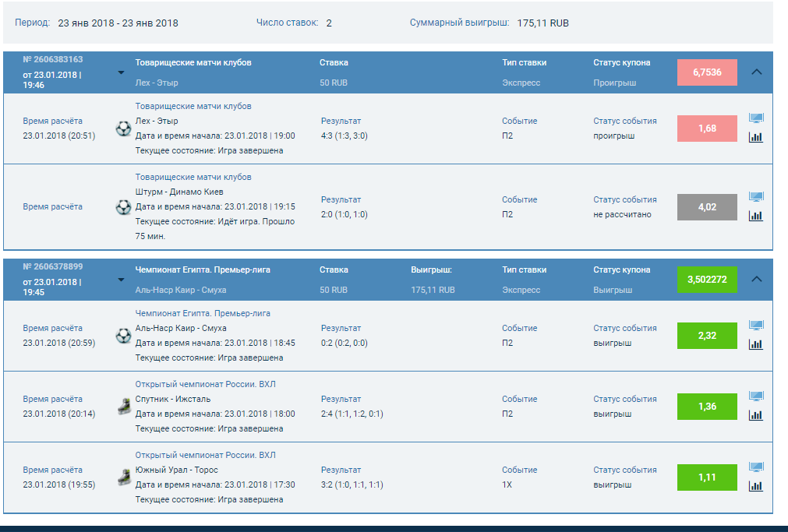The height and width of the screenshot is (532, 788).
Task: Open Чемпионат Египта. Премьер-лига link in event row
Action: point(203,313)
